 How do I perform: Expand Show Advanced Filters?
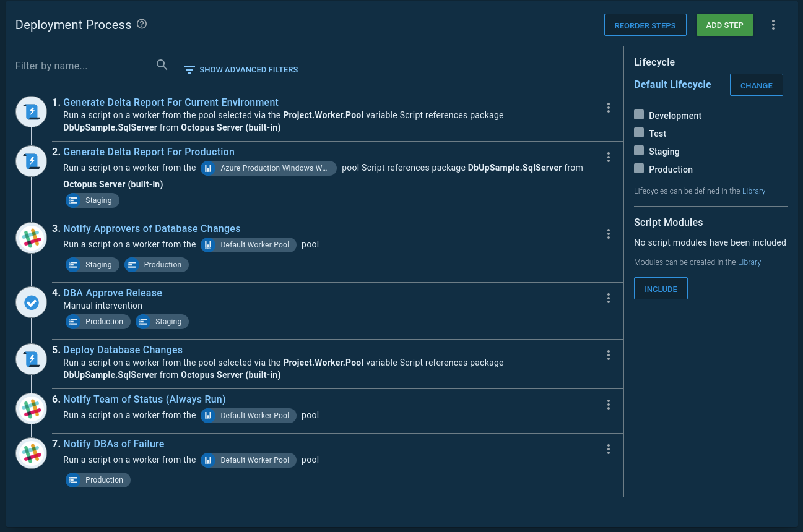pos(240,69)
